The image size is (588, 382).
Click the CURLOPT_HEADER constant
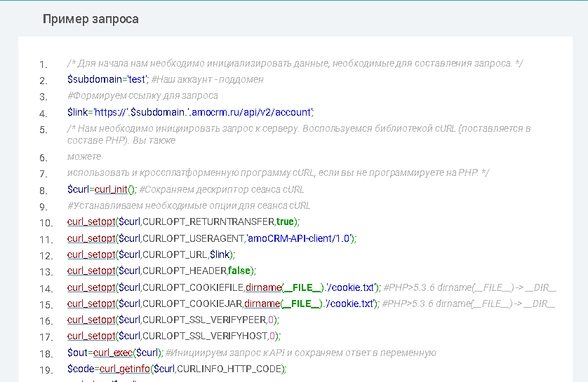tap(185, 271)
